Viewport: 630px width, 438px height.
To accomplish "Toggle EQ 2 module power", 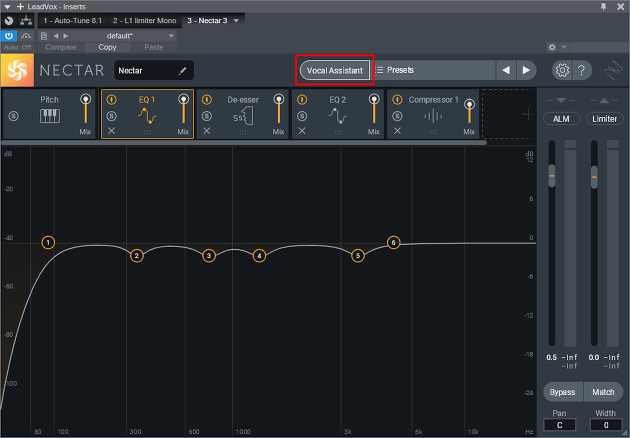I will [302, 99].
